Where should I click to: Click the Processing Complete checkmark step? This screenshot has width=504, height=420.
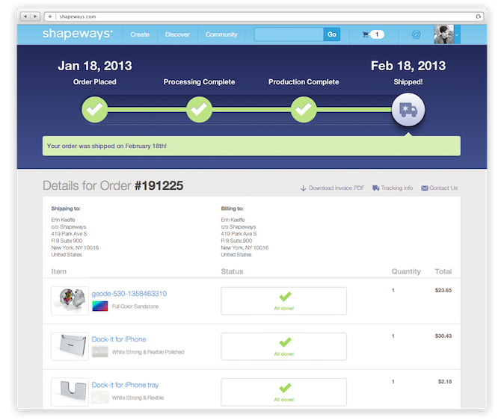(x=200, y=109)
